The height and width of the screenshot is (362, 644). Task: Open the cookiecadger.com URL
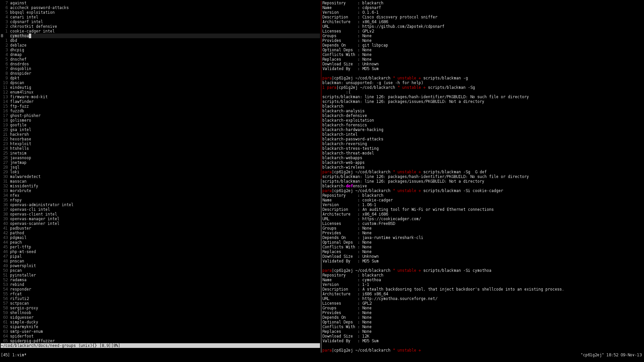point(391,219)
